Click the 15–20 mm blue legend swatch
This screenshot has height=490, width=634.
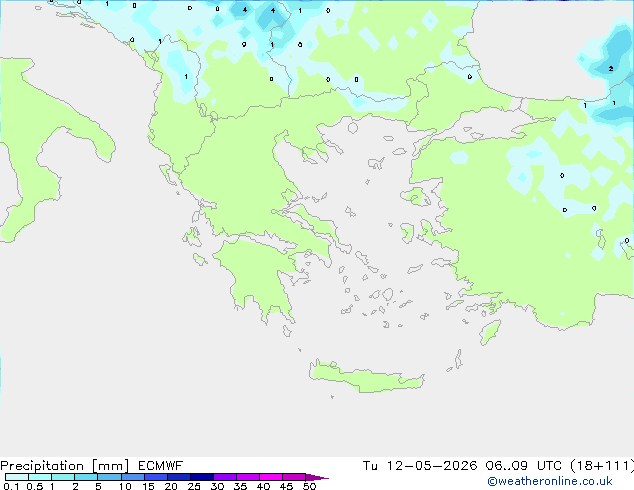(156, 477)
